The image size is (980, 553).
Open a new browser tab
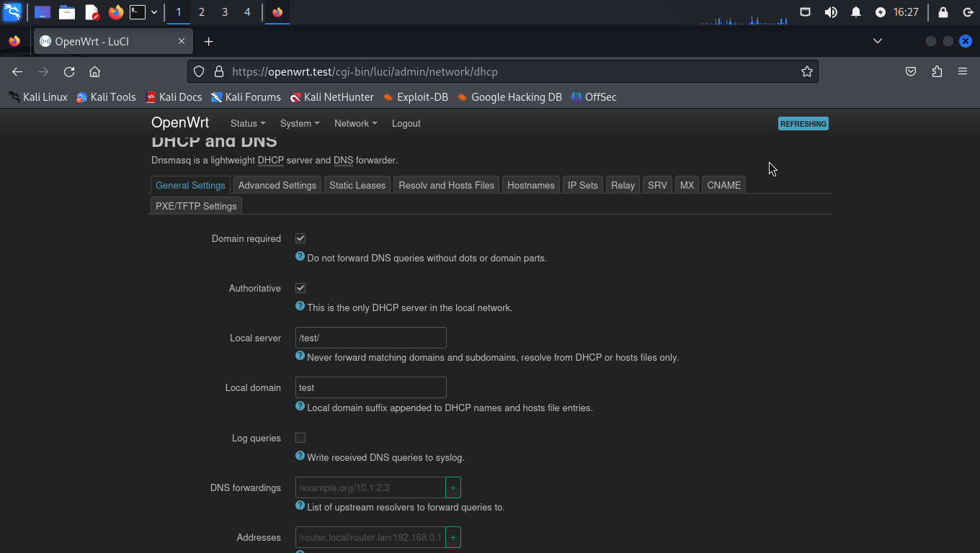pyautogui.click(x=208, y=41)
